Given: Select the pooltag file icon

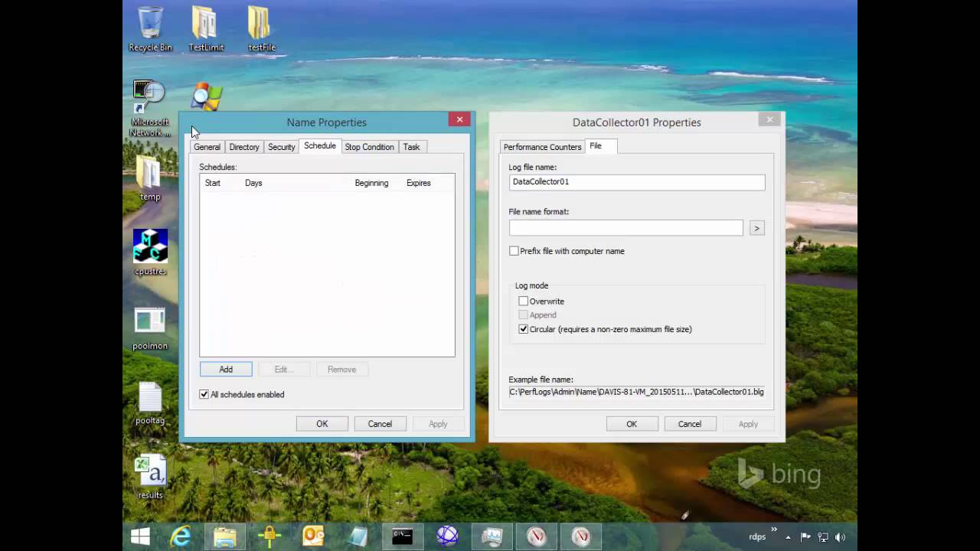Looking at the screenshot, I should (x=150, y=403).
